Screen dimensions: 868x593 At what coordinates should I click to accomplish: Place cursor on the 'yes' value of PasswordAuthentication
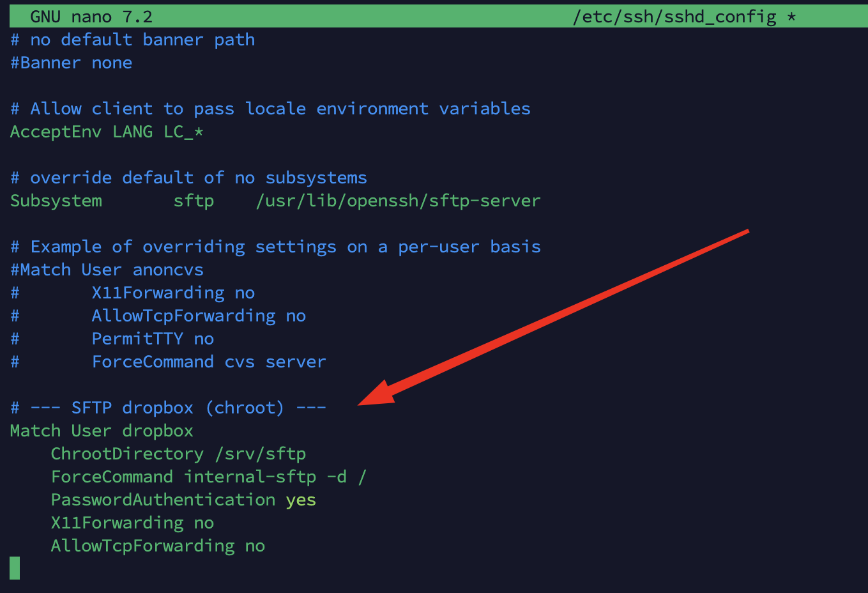point(301,500)
